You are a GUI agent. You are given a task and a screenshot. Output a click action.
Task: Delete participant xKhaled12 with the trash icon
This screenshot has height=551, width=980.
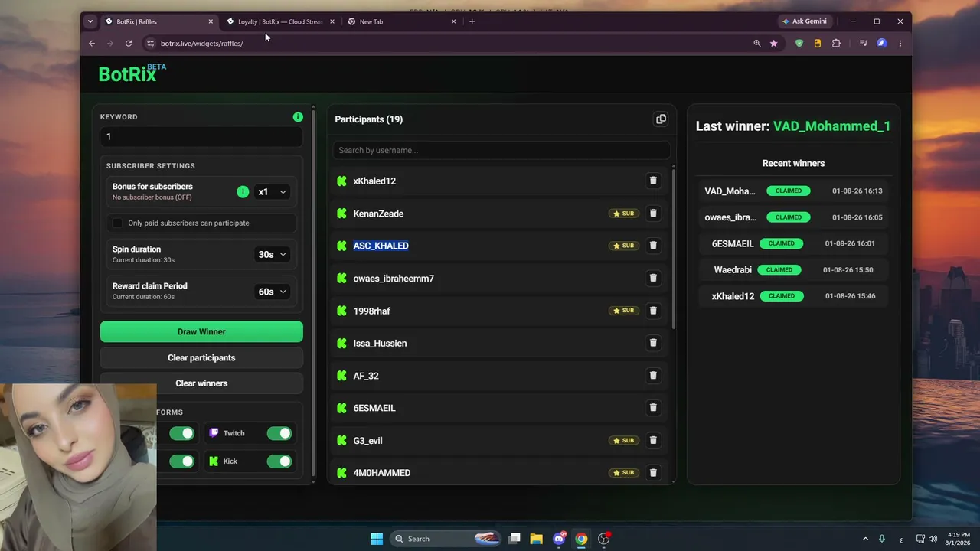pyautogui.click(x=653, y=181)
